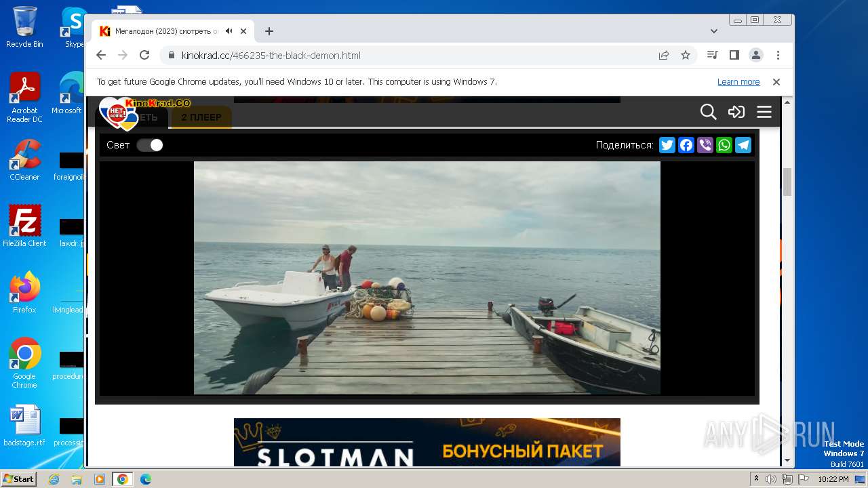This screenshot has height=488, width=868.
Task: Open Chrome three-dot menu
Action: (778, 55)
